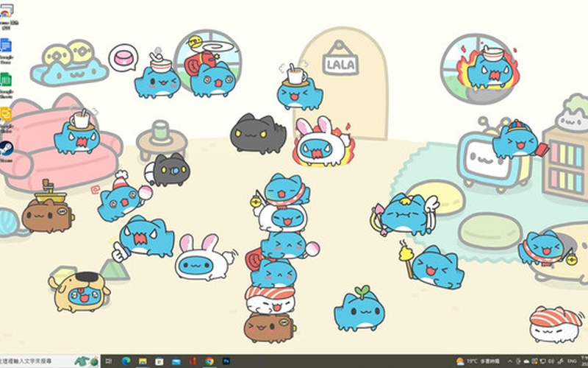The width and height of the screenshot is (588, 368).
Task: Open the red shield app on taskbar
Action: click(193, 361)
